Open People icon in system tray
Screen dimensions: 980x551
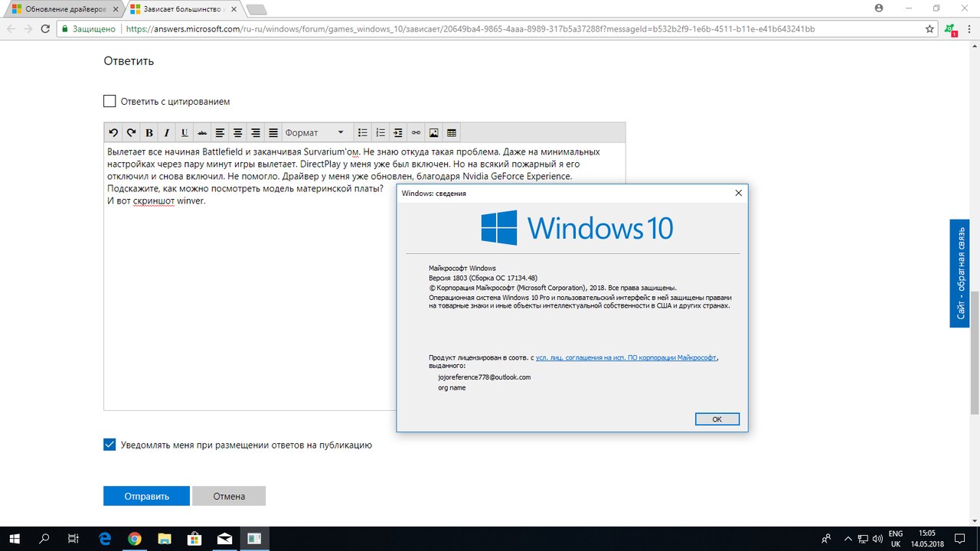[826, 539]
